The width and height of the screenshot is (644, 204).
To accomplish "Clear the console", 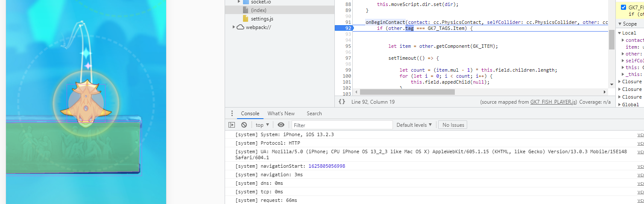I will [x=244, y=125].
